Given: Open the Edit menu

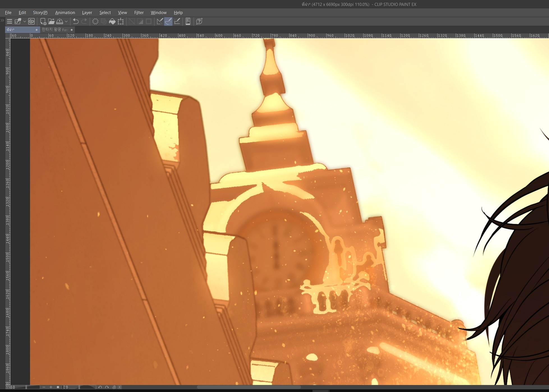Looking at the screenshot, I should coord(22,13).
